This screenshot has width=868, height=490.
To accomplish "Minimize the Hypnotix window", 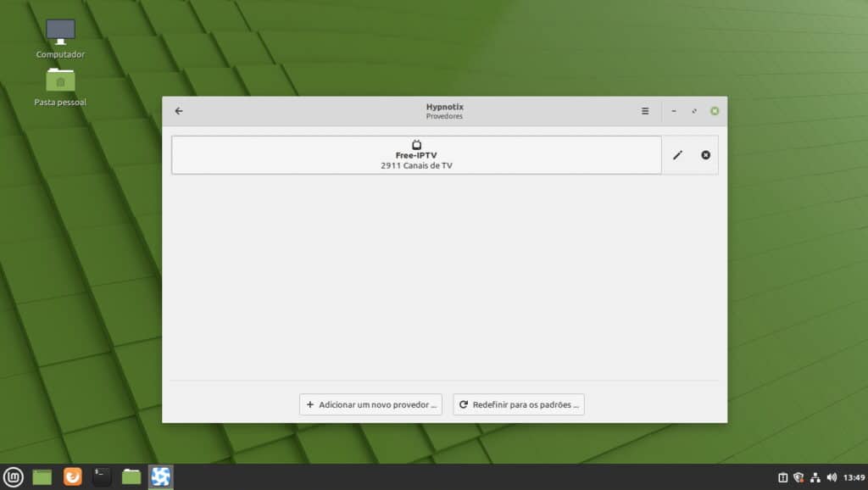I will [674, 111].
